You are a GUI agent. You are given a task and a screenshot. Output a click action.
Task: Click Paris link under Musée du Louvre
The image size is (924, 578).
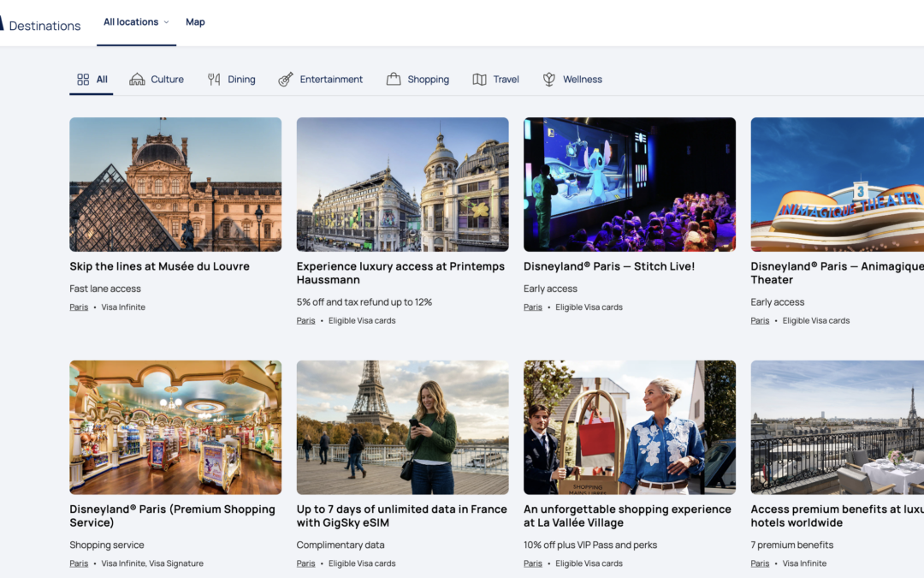79,307
